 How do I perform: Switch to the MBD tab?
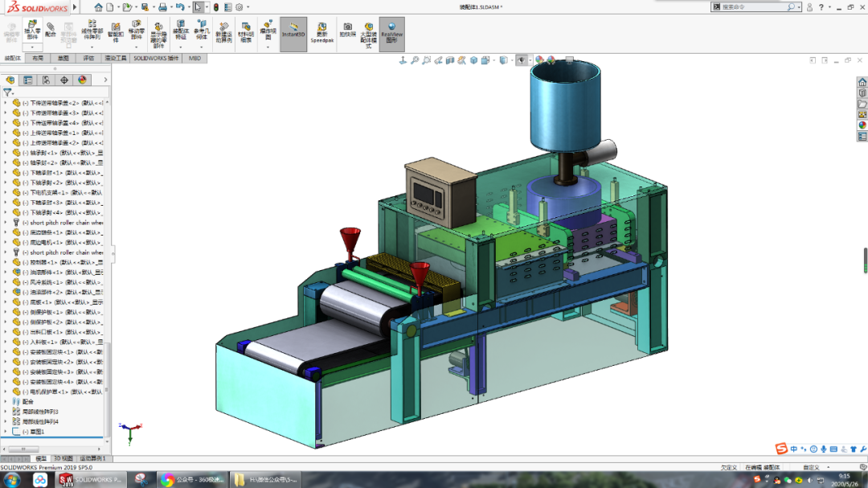[194, 58]
